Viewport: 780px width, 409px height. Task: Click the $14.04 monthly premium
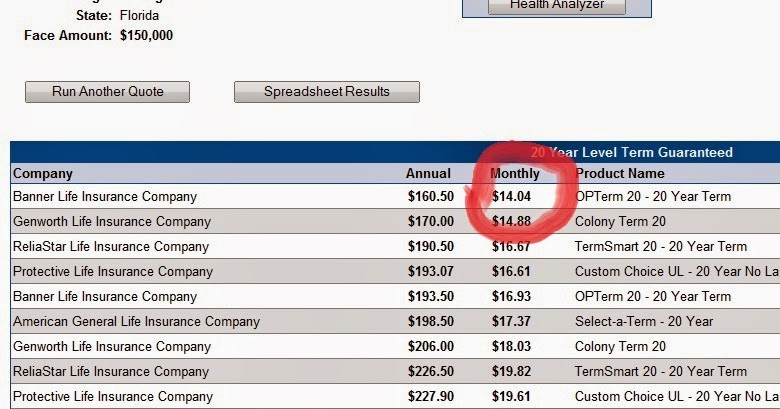click(x=511, y=197)
